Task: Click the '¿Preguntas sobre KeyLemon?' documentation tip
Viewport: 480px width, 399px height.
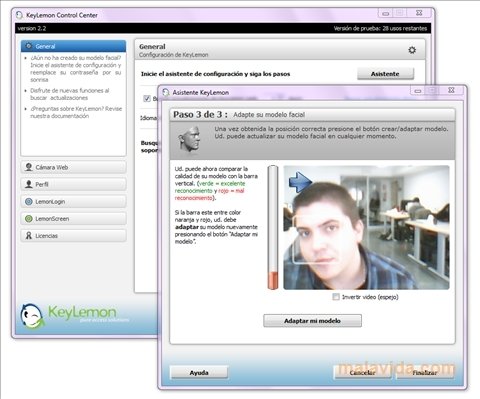Action: point(76,112)
